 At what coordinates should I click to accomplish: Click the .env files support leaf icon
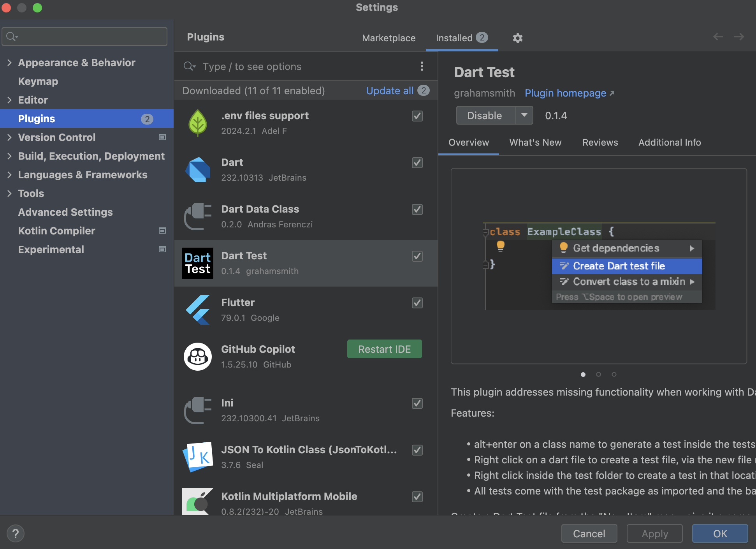(198, 123)
